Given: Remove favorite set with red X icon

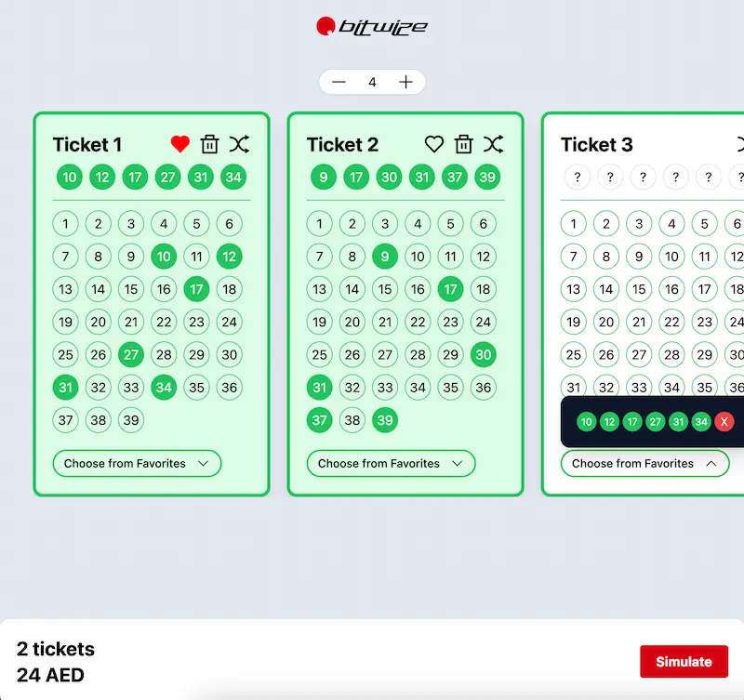Looking at the screenshot, I should [x=724, y=421].
